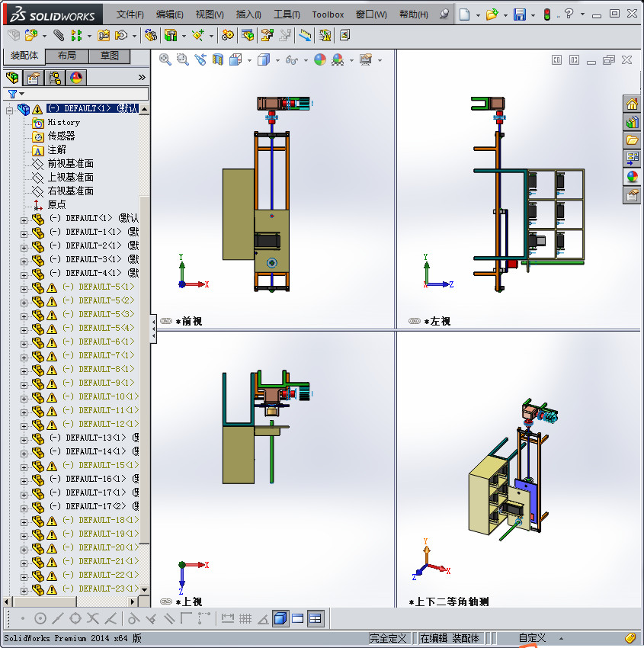Open the New Motion Study icon

228,36
